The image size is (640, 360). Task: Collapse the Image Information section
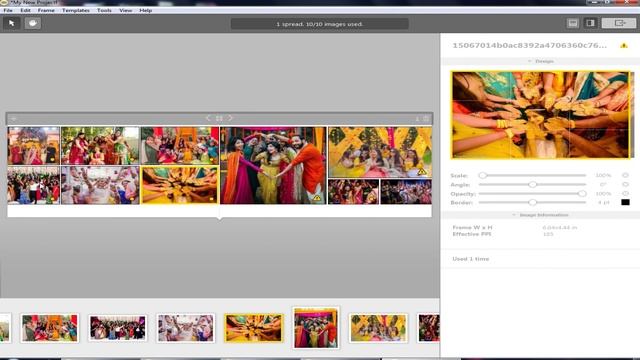pos(540,215)
